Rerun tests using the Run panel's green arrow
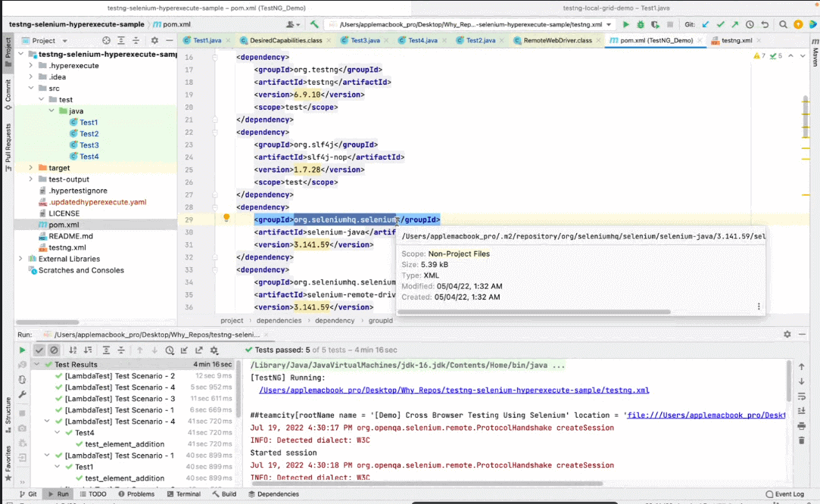Image resolution: width=820 pixels, height=504 pixels. pos(23,350)
